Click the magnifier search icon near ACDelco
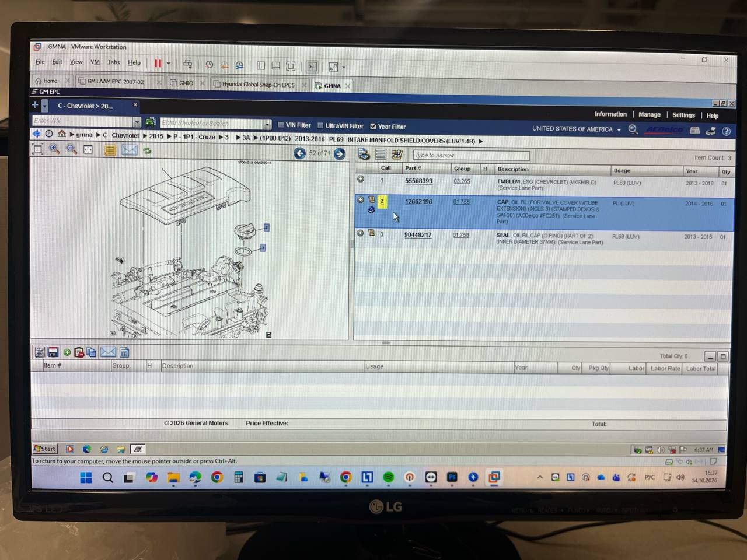Viewport: 747px width, 560px height. [633, 129]
